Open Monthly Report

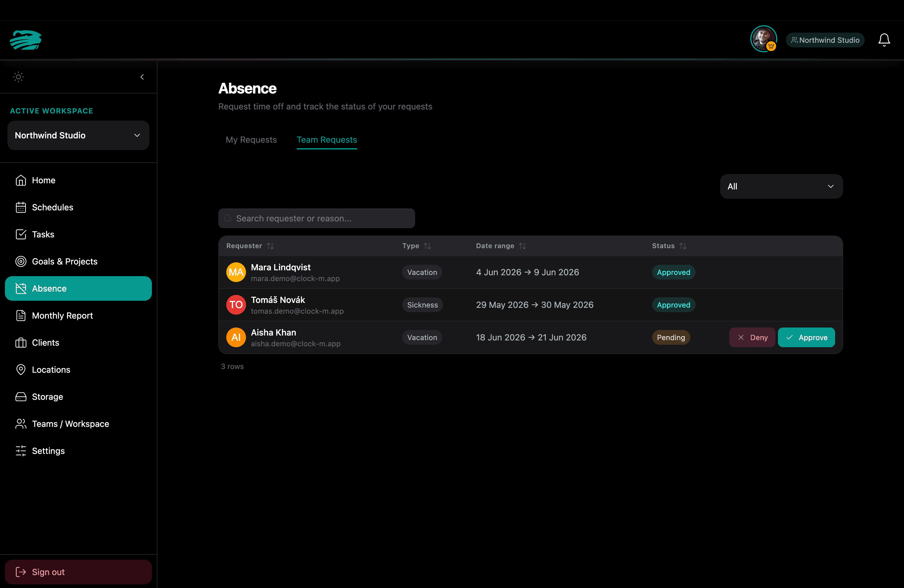pos(78,316)
